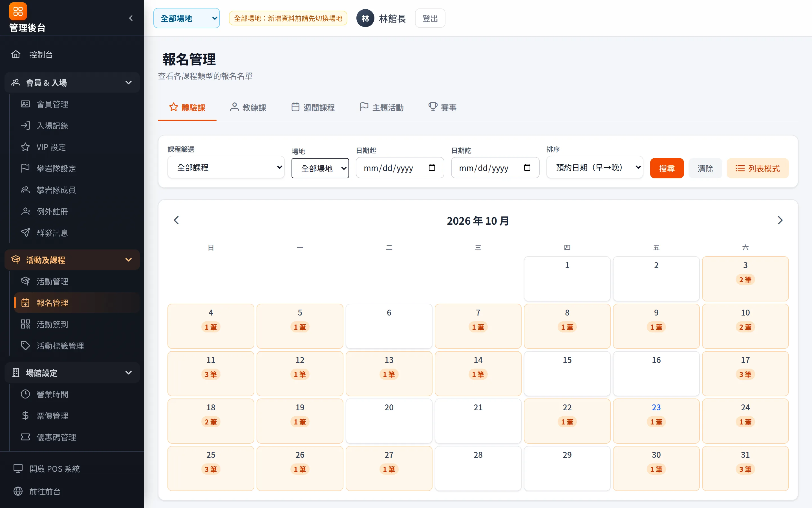Image resolution: width=812 pixels, height=508 pixels.
Task: Open the October 17 calendar cell
Action: tap(745, 374)
